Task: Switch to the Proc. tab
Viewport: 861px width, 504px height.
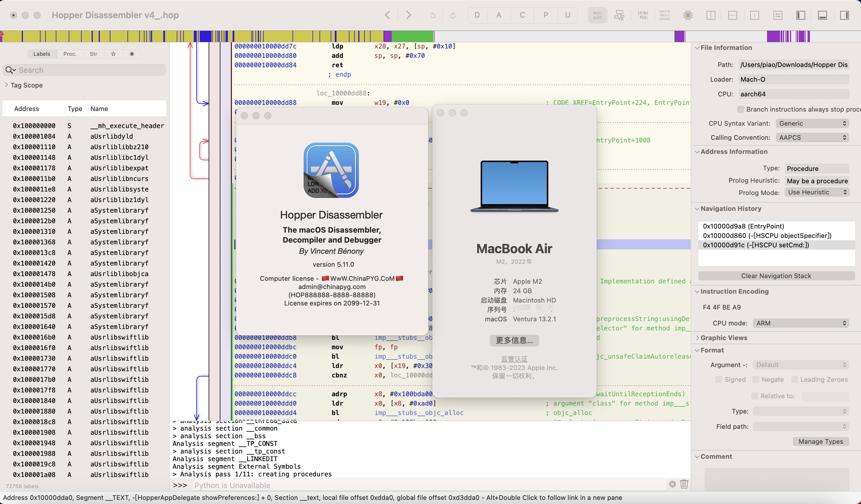Action: 70,54
